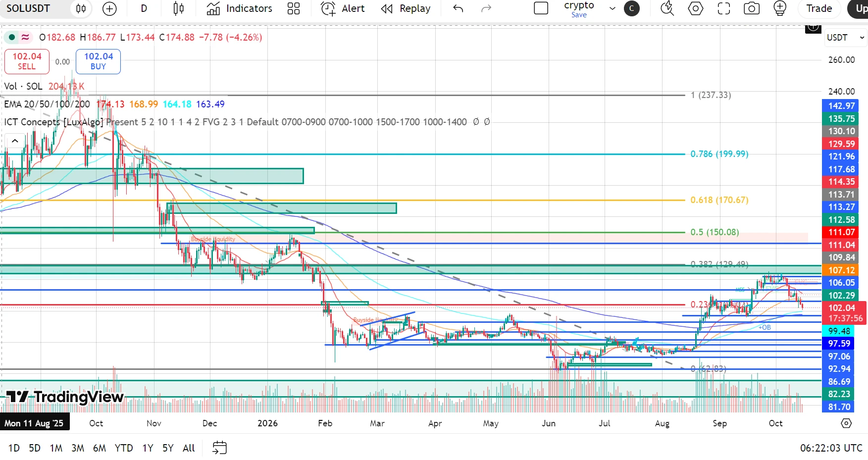Click the 102.04 BUY button
Image resolution: width=868 pixels, height=460 pixels.
pos(98,61)
